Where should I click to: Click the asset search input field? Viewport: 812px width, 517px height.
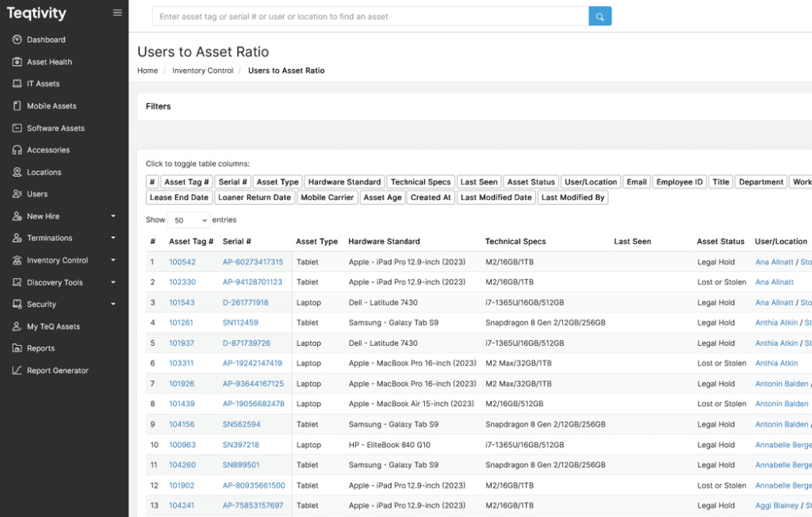(x=370, y=17)
